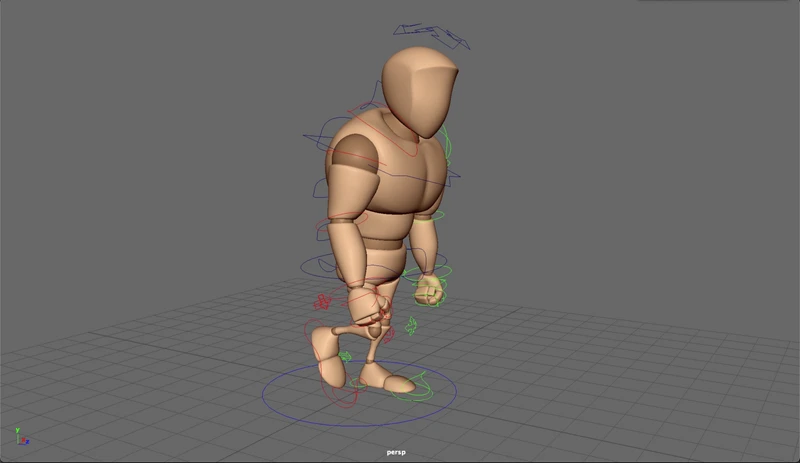Viewport: 800px width, 463px height.
Task: Select the small green arrow control beside the raised foot
Action: click(345, 356)
